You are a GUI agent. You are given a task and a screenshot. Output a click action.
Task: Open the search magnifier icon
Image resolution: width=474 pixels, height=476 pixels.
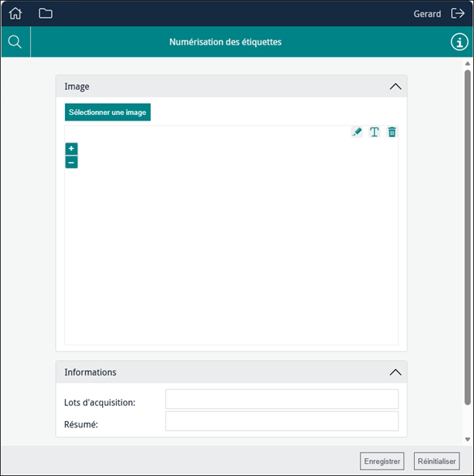(15, 41)
